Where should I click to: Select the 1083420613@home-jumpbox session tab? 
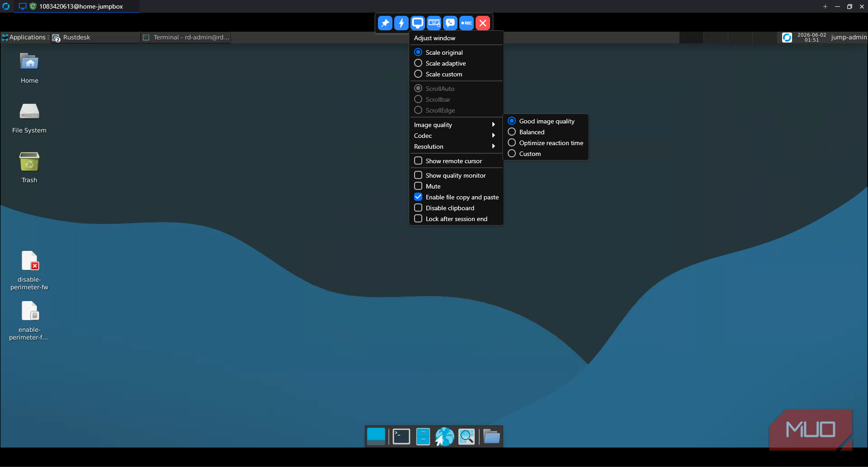77,6
